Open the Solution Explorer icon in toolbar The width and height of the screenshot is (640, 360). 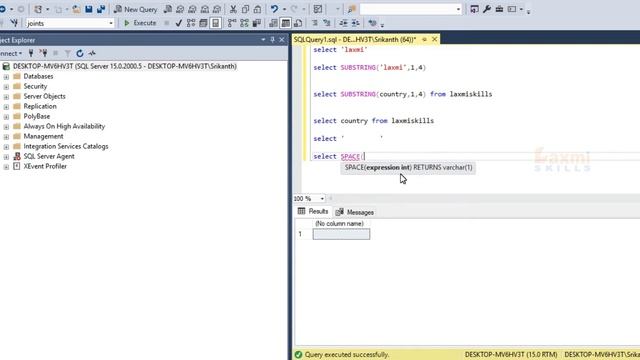pyautogui.click(x=474, y=9)
